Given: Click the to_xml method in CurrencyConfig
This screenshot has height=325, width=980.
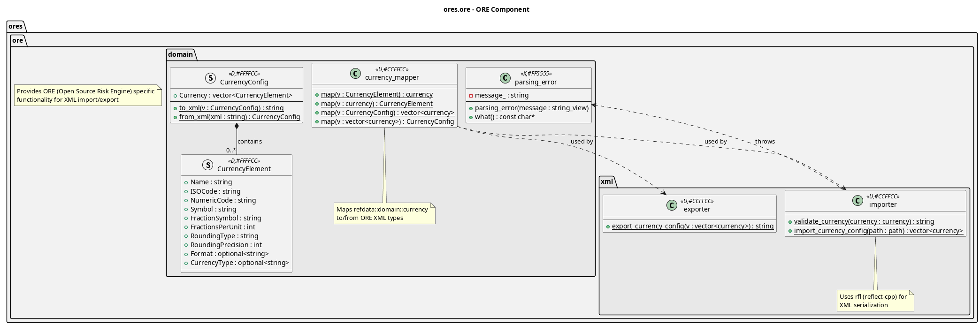Looking at the screenshot, I should pos(231,108).
